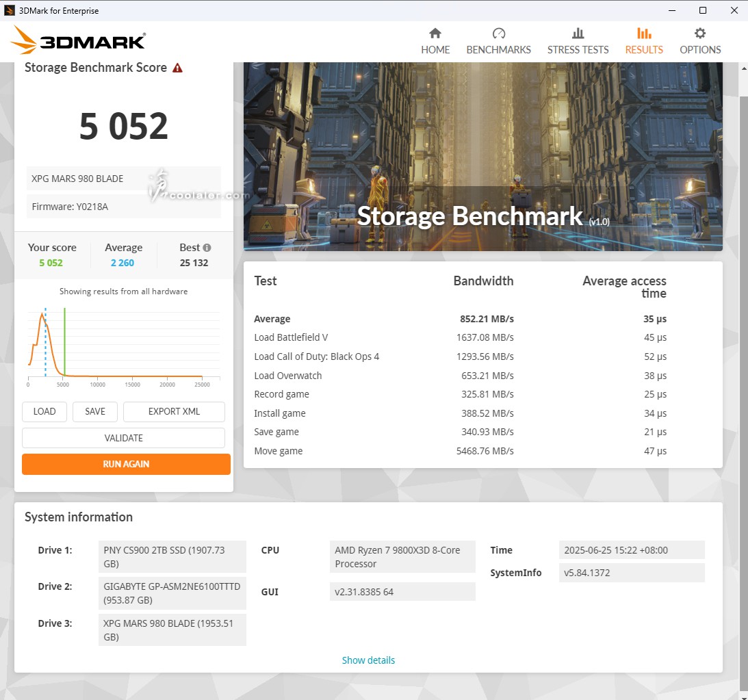
Task: Click the 1637.08 MB/s bandwidth value
Action: (485, 337)
